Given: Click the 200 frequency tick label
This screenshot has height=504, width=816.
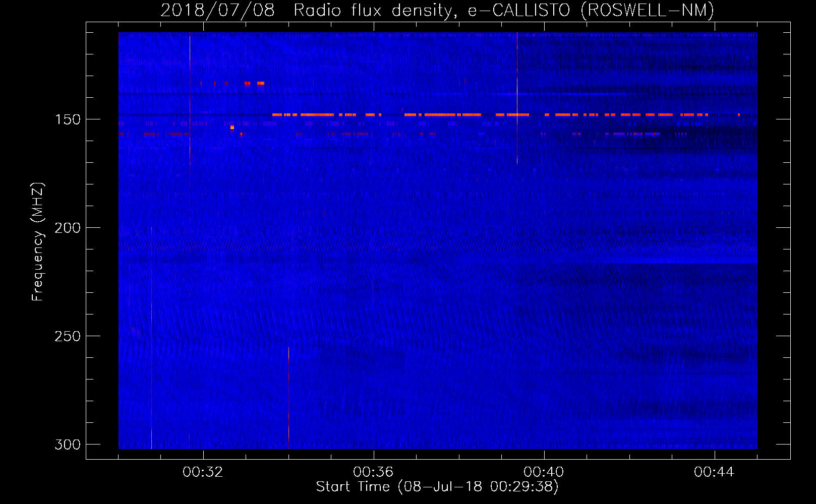Looking at the screenshot, I should click(x=67, y=228).
